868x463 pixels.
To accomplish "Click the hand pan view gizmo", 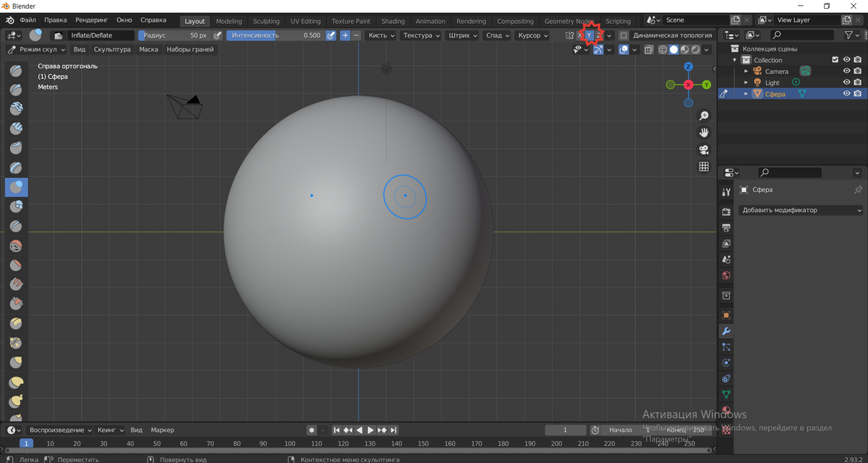I will [704, 132].
